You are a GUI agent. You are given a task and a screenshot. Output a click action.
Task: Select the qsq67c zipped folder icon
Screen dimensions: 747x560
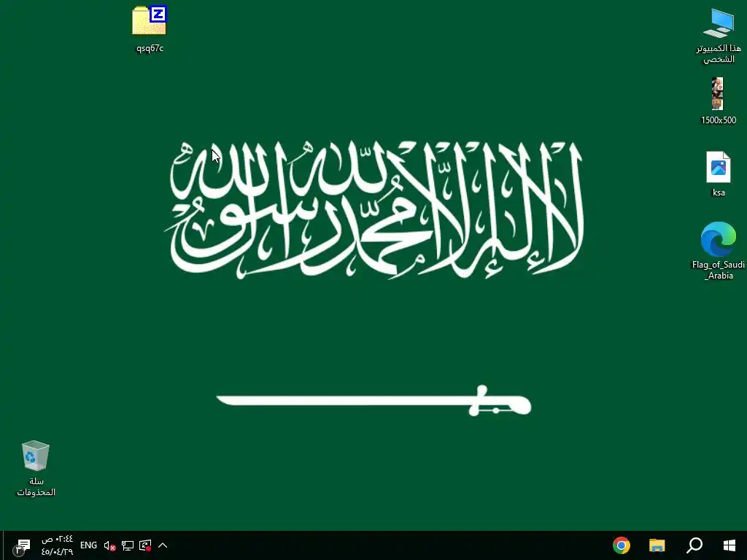150,20
